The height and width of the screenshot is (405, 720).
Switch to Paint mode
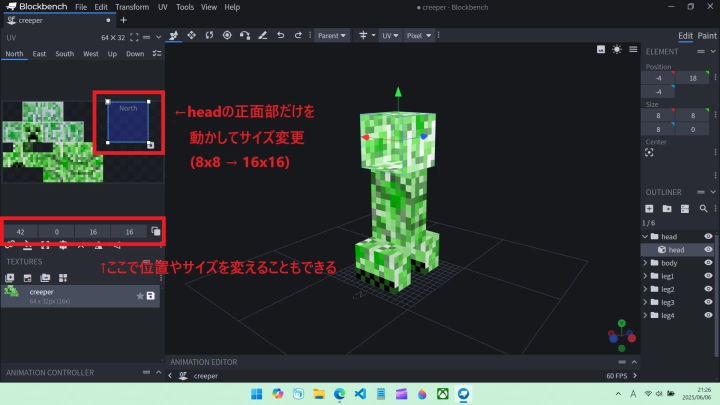point(707,35)
